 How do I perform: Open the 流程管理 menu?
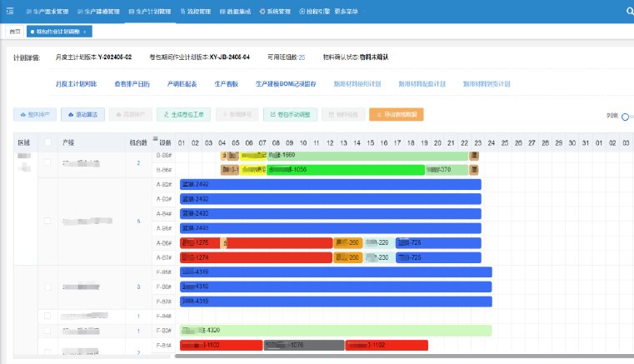(x=196, y=12)
